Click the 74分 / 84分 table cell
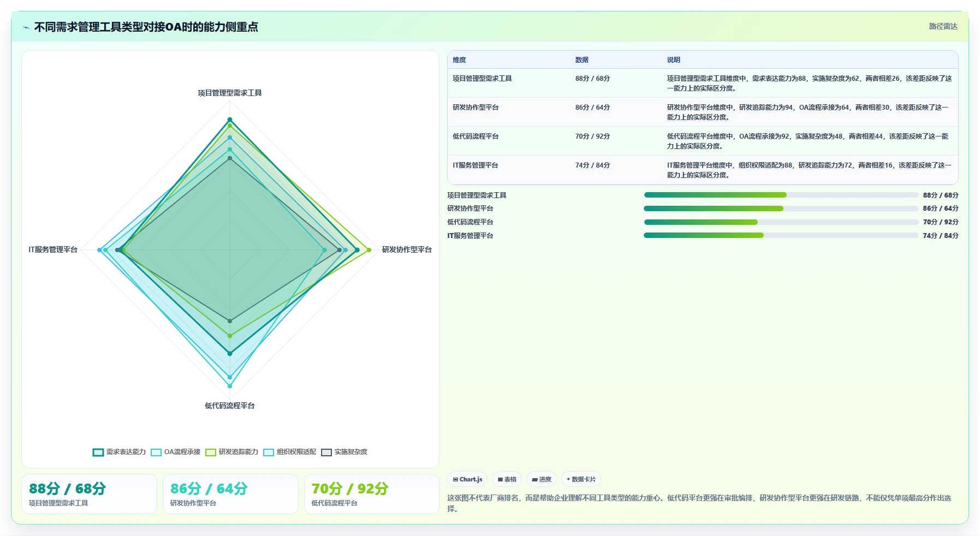Image resolution: width=980 pixels, height=536 pixels. tap(592, 165)
